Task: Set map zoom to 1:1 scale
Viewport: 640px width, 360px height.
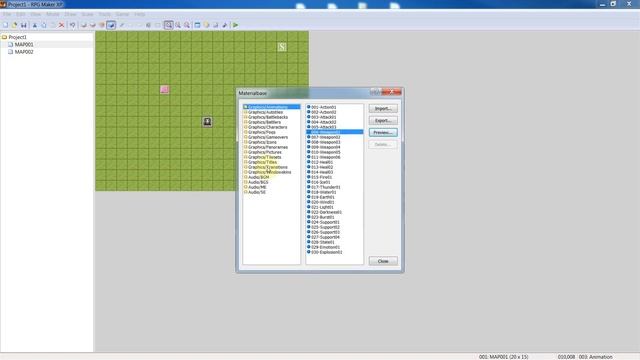Action: click(x=169, y=25)
